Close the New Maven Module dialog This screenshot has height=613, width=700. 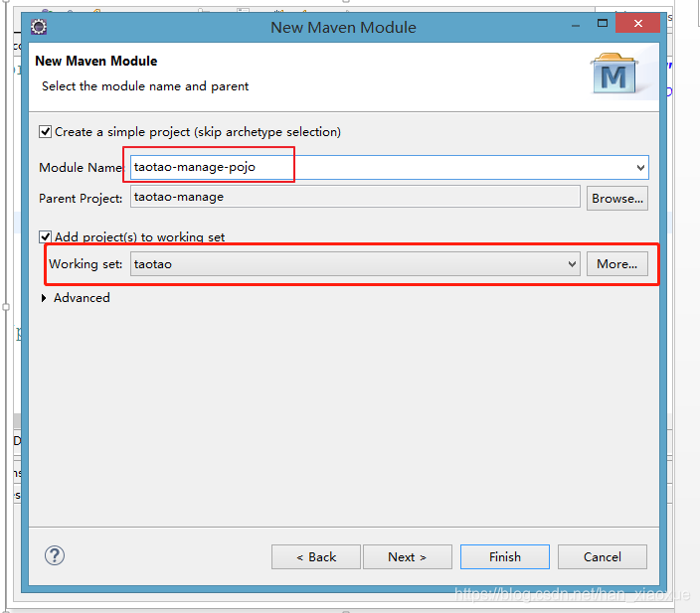click(x=638, y=23)
